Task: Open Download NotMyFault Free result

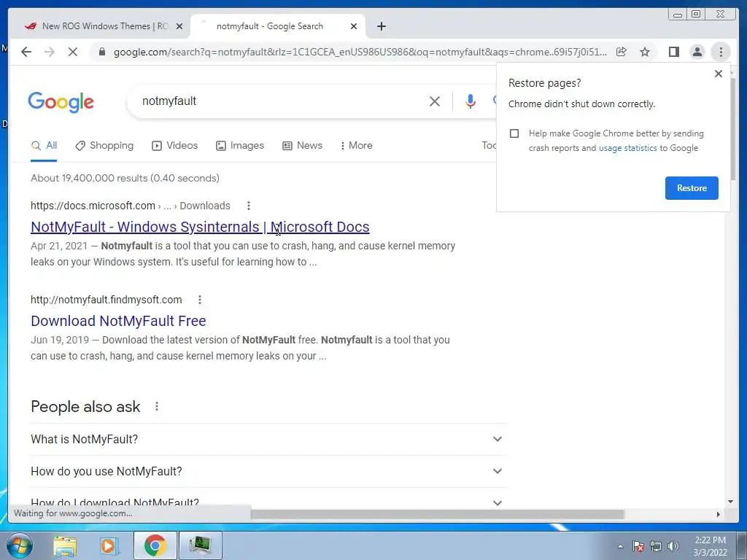Action: (x=118, y=321)
